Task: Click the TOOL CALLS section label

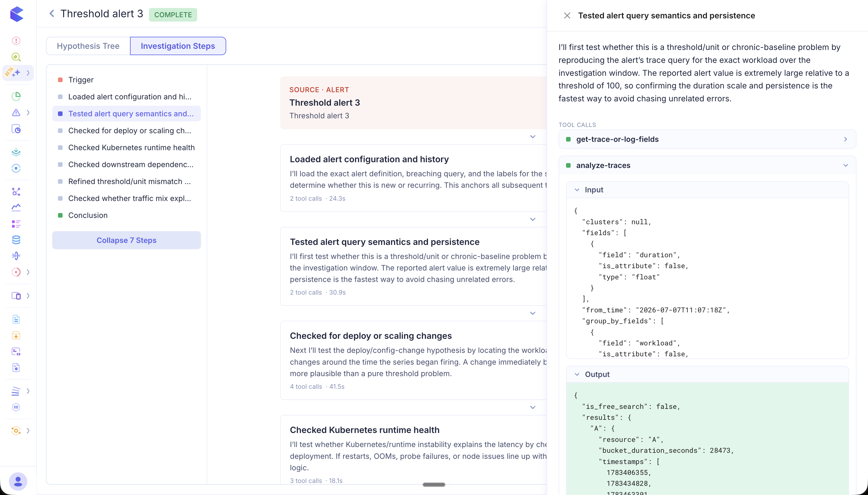Action: [577, 125]
